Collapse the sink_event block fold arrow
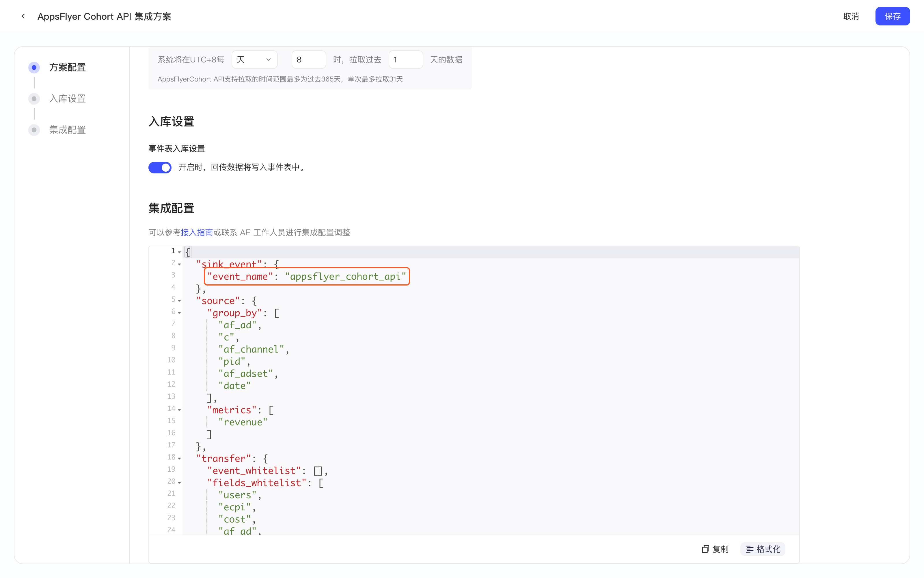 179,264
